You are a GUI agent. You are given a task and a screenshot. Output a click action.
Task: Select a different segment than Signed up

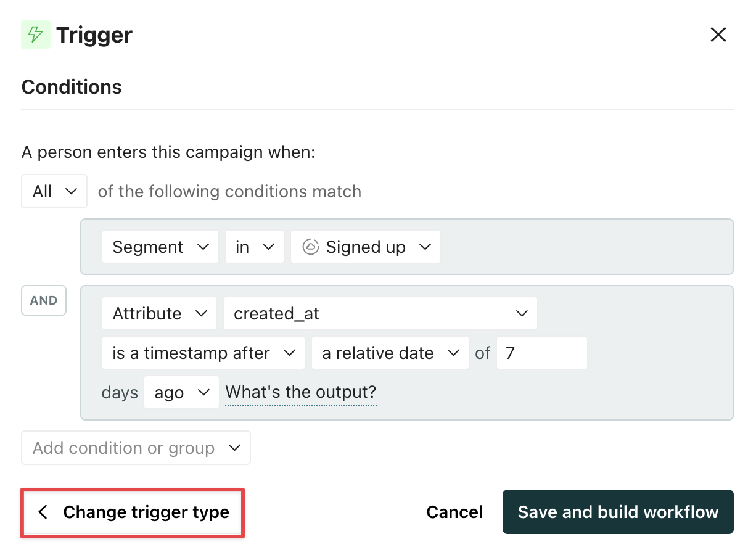click(x=365, y=247)
